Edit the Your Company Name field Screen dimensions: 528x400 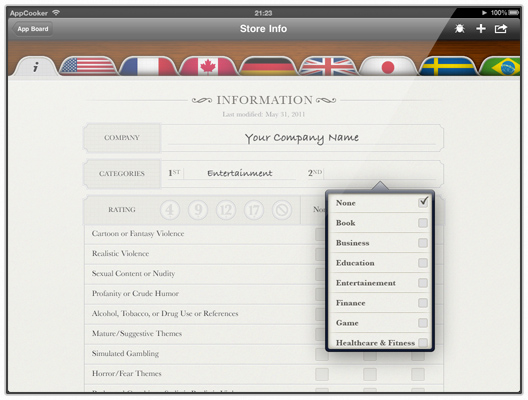pos(302,138)
